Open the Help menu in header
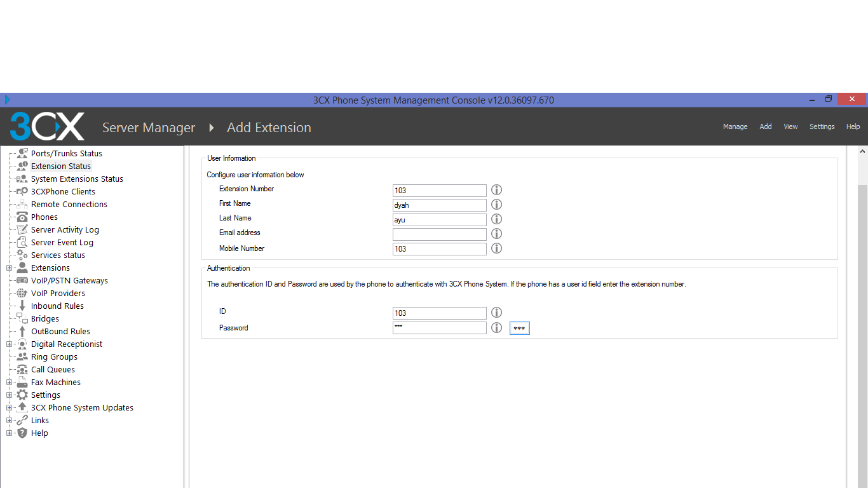The height and width of the screenshot is (488, 868). tap(853, 126)
